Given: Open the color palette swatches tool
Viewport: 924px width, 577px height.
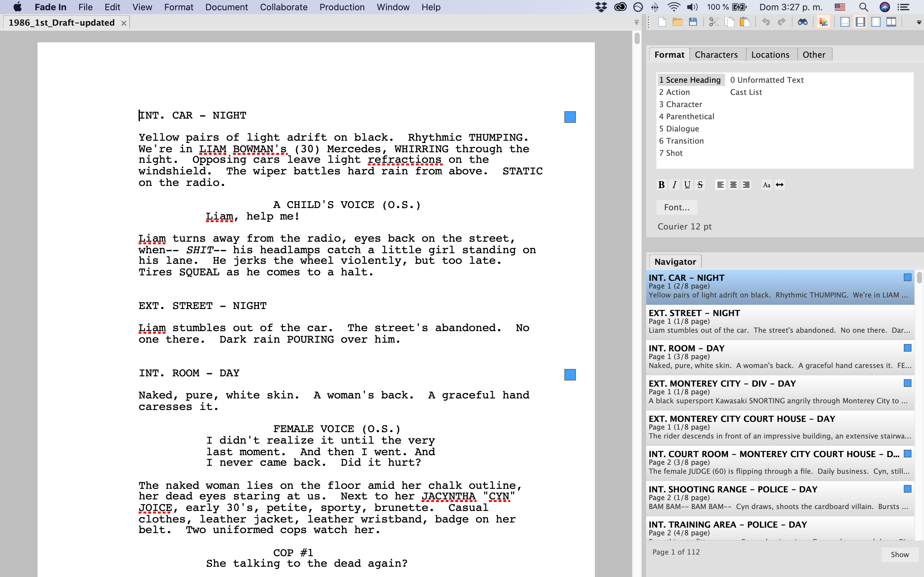Looking at the screenshot, I should tap(824, 22).
